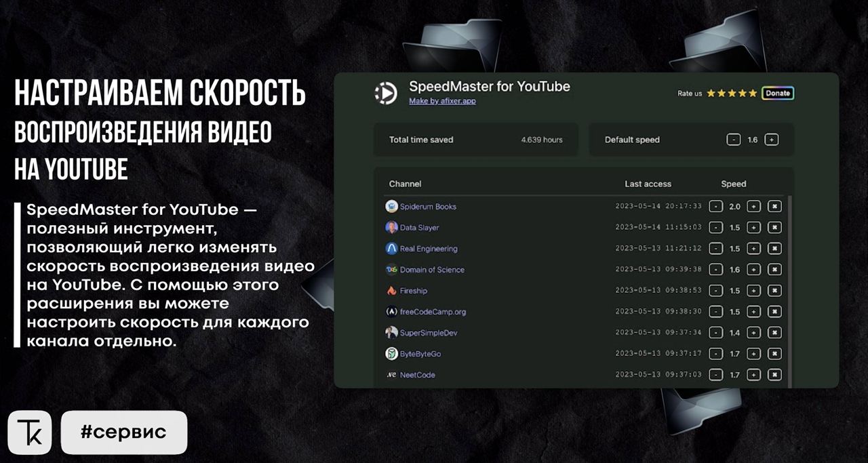Decrease freeCodeCamp.org speed with minus
The width and height of the screenshot is (868, 463).
click(x=715, y=311)
